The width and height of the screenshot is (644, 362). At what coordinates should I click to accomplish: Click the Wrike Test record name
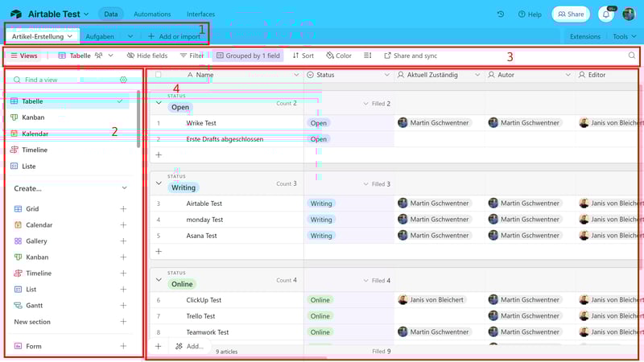[x=201, y=123]
